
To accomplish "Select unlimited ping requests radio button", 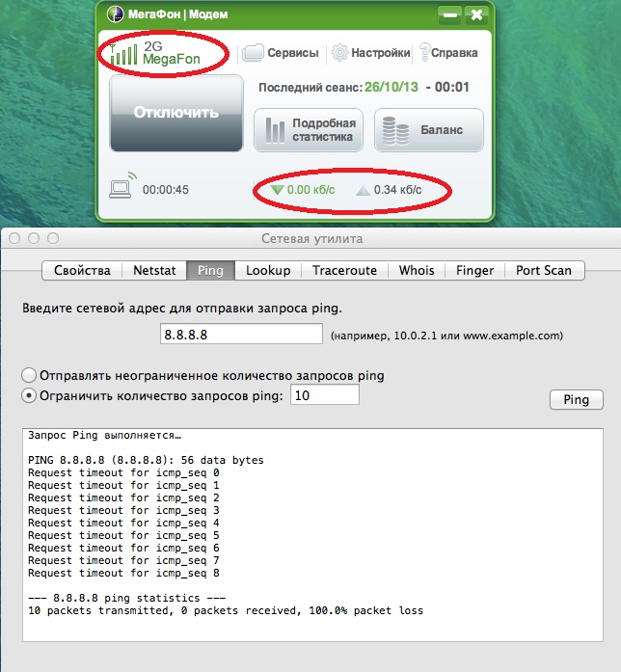I will [x=29, y=375].
